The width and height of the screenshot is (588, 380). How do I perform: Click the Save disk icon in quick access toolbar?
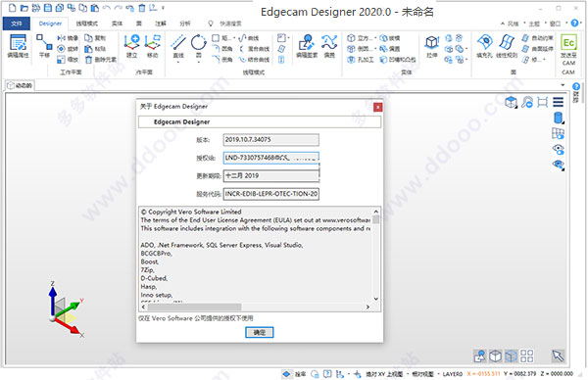[x=48, y=8]
